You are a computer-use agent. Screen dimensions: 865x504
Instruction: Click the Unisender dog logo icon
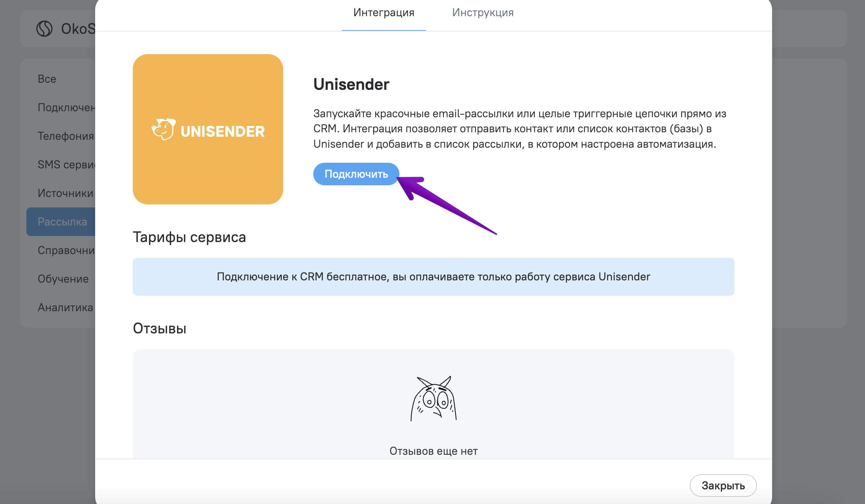164,129
